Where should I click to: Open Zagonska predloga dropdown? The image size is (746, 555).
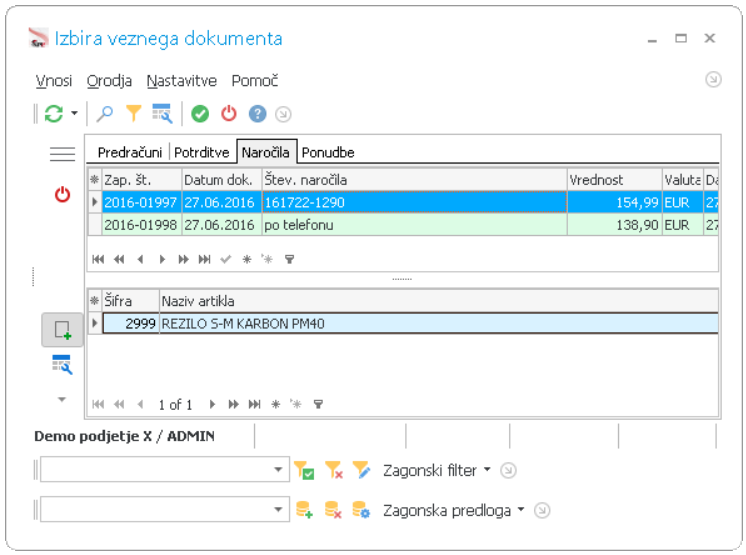453,510
